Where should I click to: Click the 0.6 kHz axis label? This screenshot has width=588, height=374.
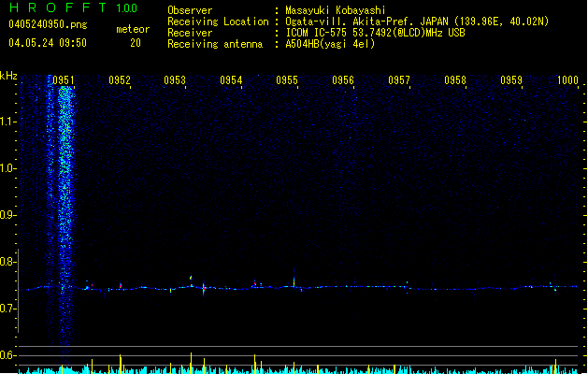pos(8,355)
